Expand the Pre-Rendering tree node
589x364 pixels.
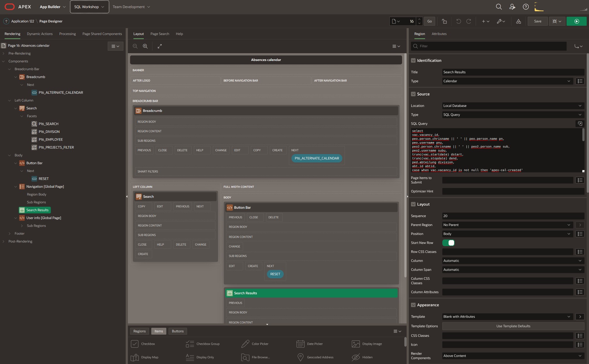[x=3, y=53]
